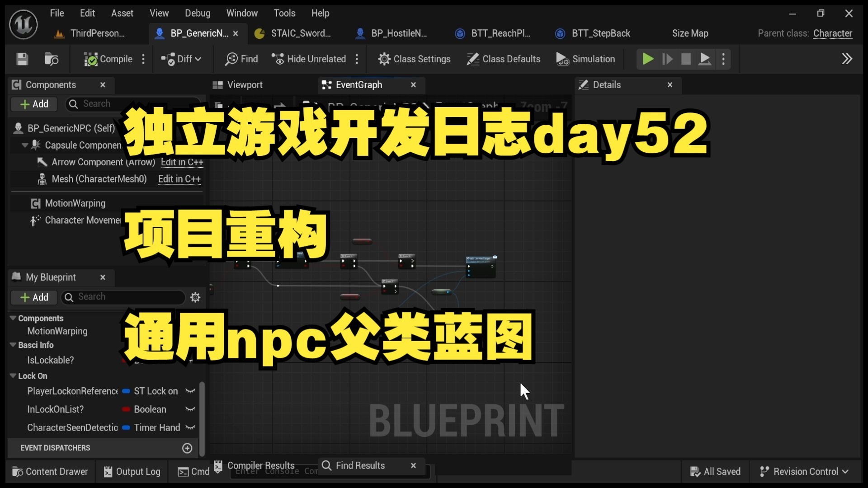Screen dimensions: 868x488
Task: Open the Diff dropdown
Action: pyautogui.click(x=182, y=59)
